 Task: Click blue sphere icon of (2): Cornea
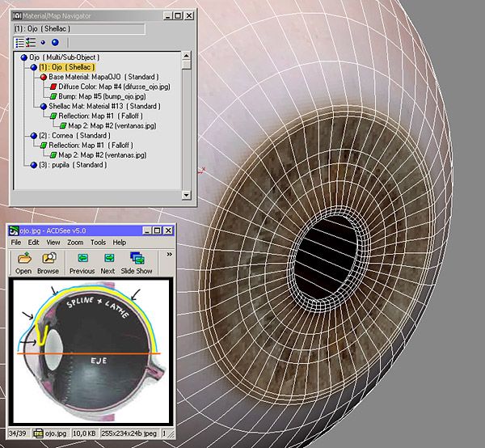point(34,136)
